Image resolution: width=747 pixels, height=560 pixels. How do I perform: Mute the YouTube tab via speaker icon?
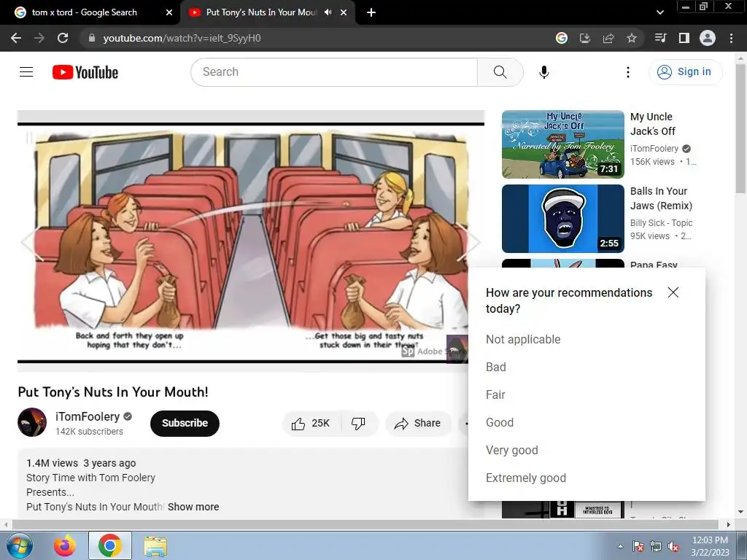tap(328, 12)
